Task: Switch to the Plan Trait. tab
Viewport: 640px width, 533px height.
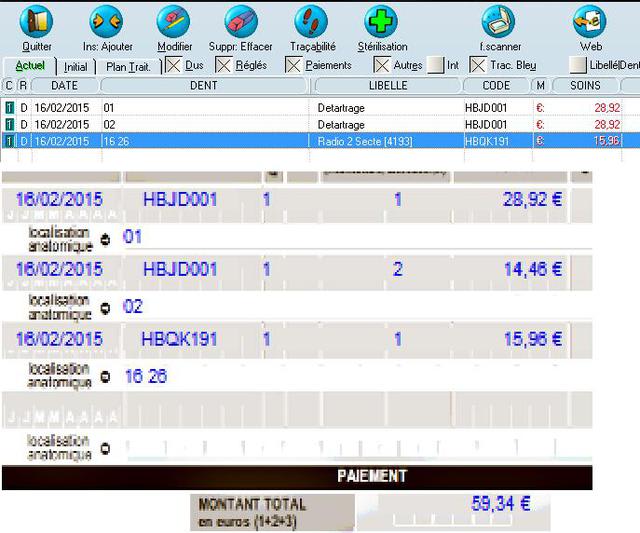Action: (x=128, y=67)
